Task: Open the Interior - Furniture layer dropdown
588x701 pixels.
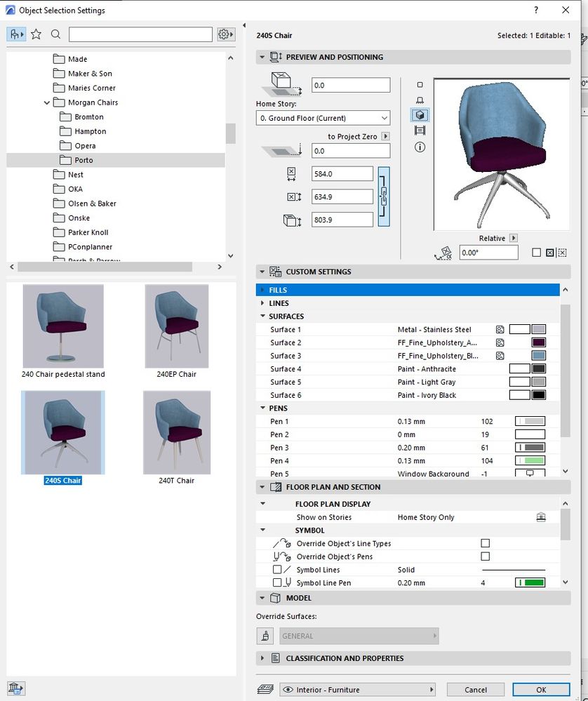Action: 358,689
